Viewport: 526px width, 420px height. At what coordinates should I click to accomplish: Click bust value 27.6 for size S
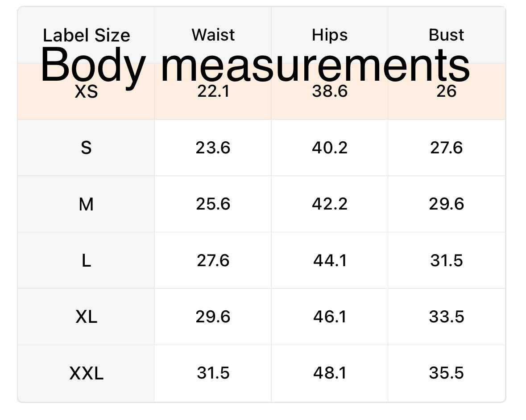click(x=446, y=148)
